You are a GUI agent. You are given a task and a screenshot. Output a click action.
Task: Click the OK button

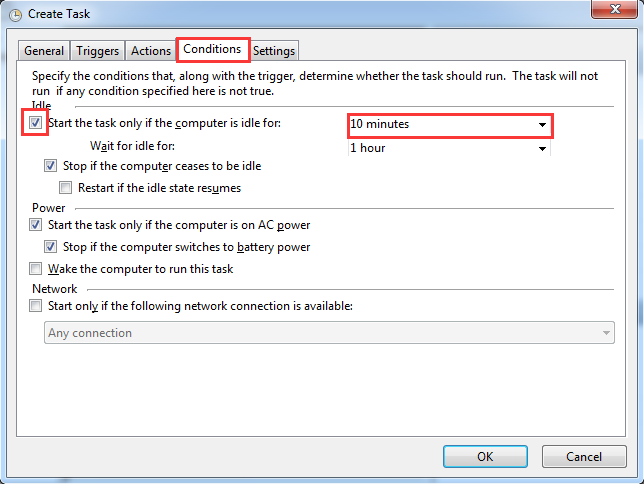coord(485,456)
